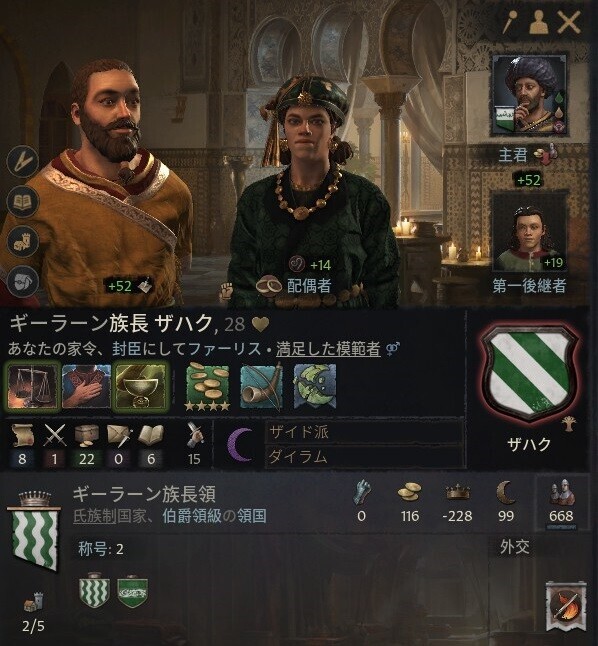
Task: Select the 外交 tab
Action: (514, 547)
